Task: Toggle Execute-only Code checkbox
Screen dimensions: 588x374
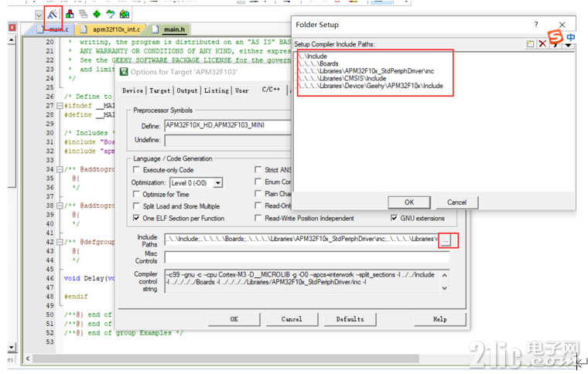Action: pos(136,169)
